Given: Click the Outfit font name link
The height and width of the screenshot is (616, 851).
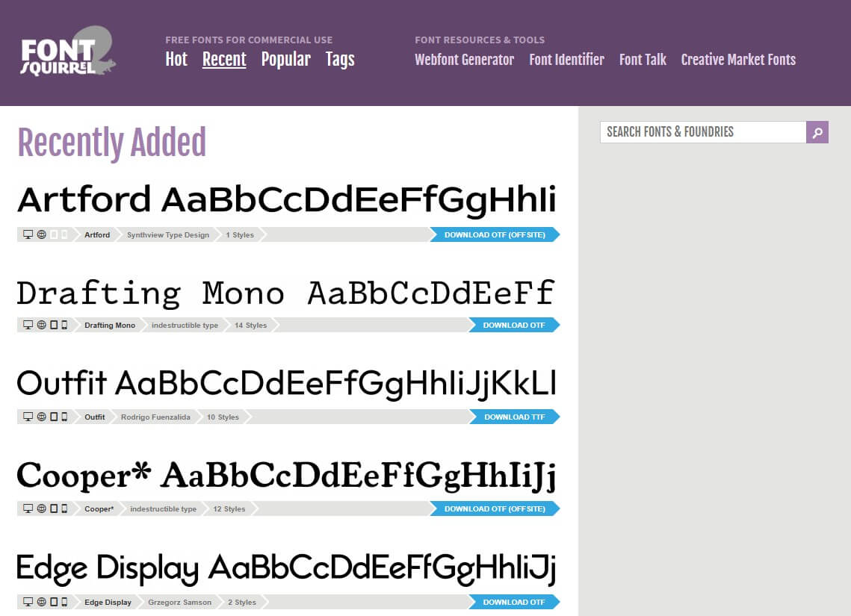Looking at the screenshot, I should click(x=94, y=417).
